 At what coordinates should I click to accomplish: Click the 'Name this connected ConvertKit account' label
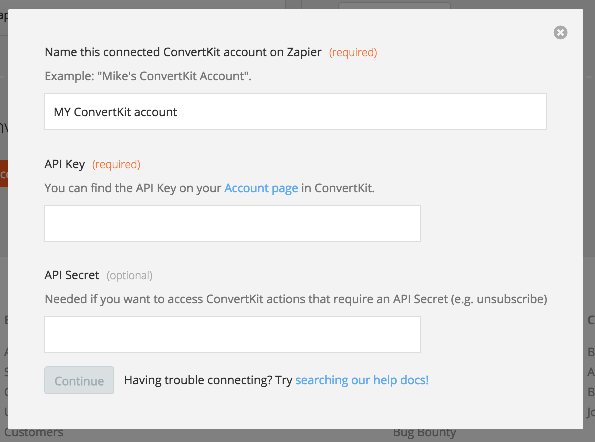click(183, 52)
